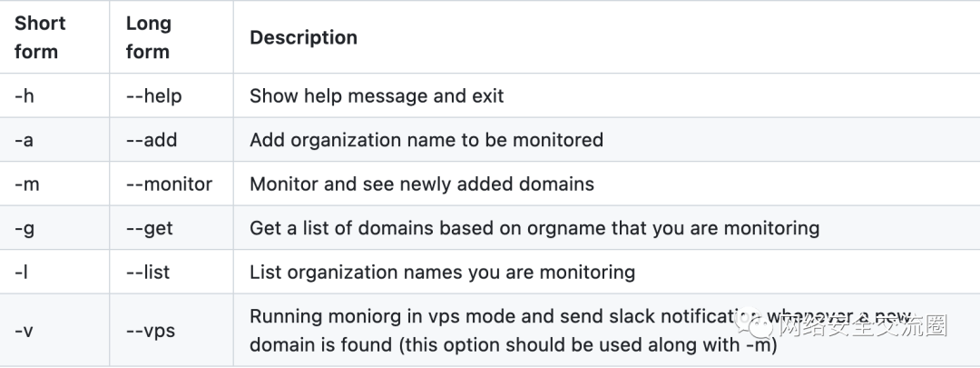
Task: Click the --get long form cell
Action: pos(149,228)
